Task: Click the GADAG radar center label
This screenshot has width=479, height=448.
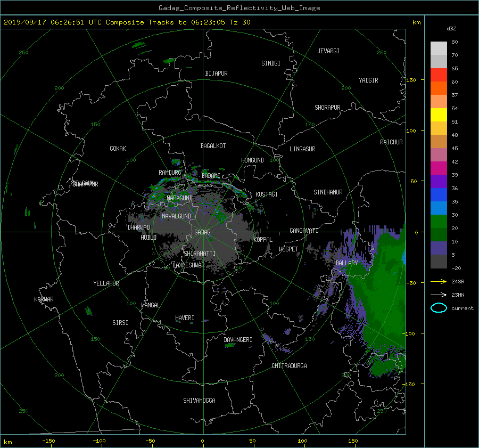Action: tap(202, 232)
